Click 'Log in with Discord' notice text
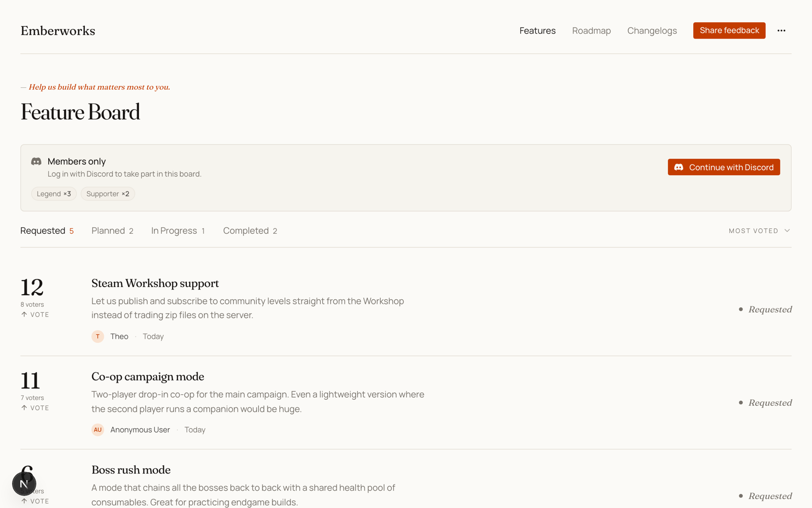The width and height of the screenshot is (812, 508). [x=124, y=174]
